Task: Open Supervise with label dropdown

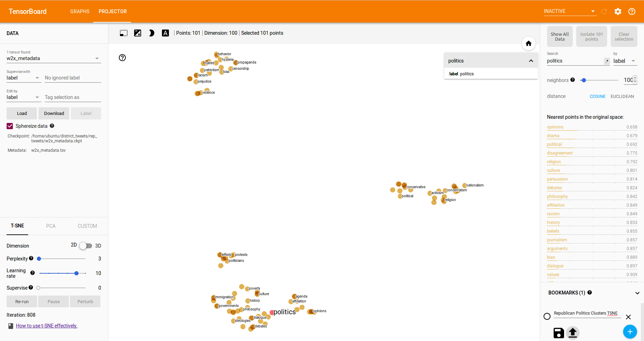Action: click(23, 78)
